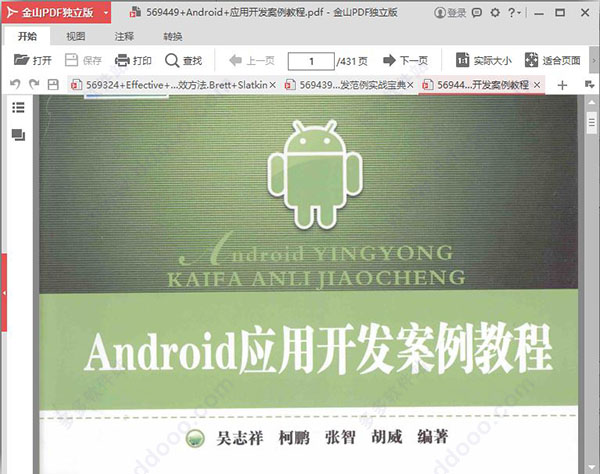This screenshot has width=600, height=474.
Task: Close the 56944...开发案例教程 tab
Action: coord(537,85)
